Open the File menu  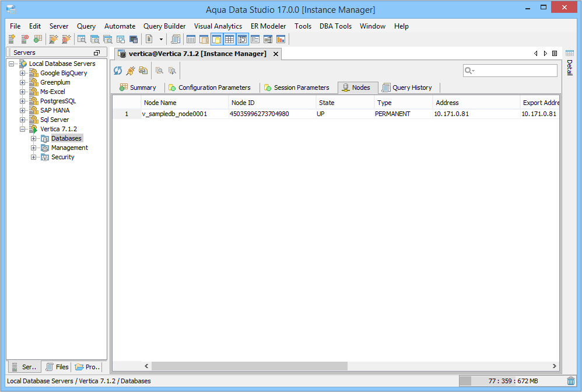(15, 26)
